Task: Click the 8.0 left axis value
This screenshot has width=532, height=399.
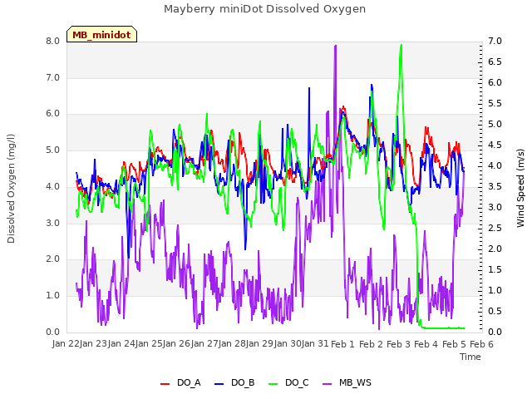Action: [52, 42]
